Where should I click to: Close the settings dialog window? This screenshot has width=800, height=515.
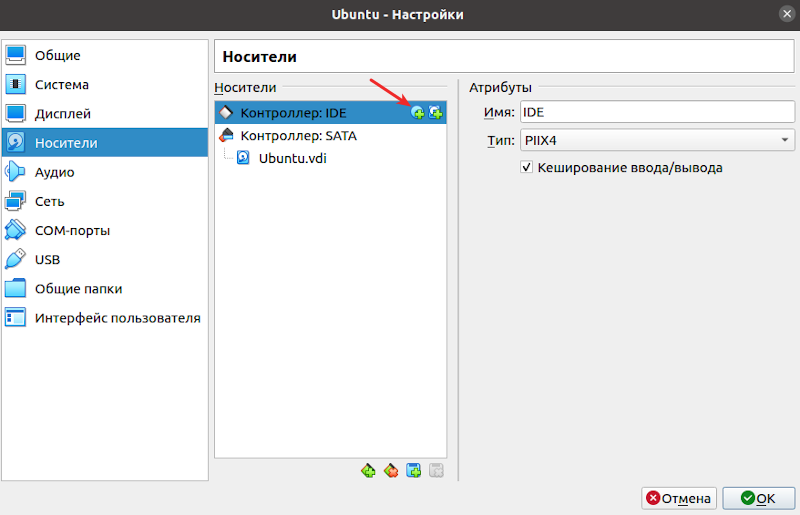(787, 14)
